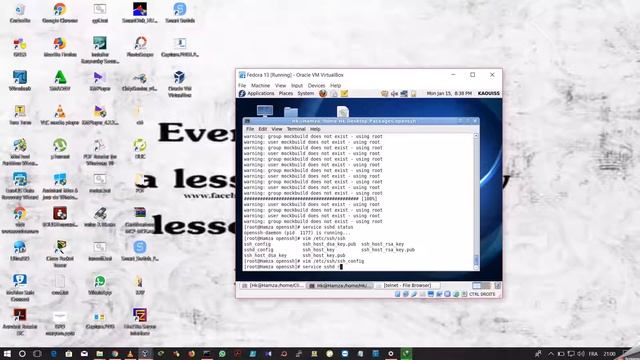This screenshot has width=640, height=360.
Task: Open Microsoft Edge from the taskbar
Action: coord(53,353)
